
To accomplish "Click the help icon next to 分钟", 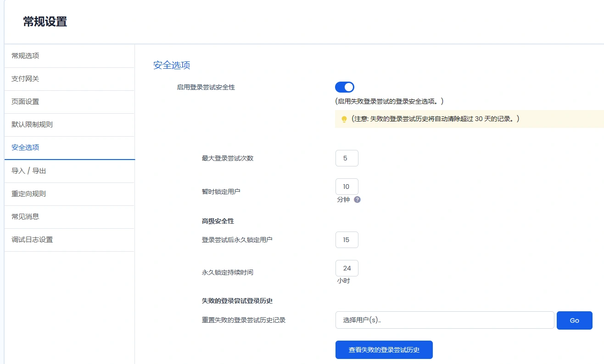I will [x=357, y=199].
